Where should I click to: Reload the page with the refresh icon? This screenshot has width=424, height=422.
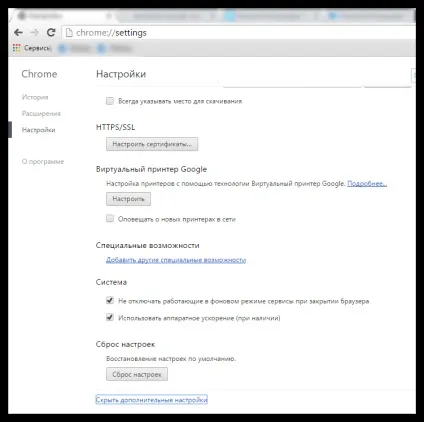(x=51, y=32)
